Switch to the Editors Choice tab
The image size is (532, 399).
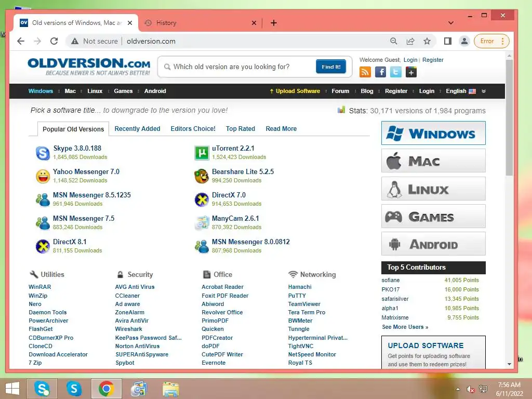pos(193,129)
